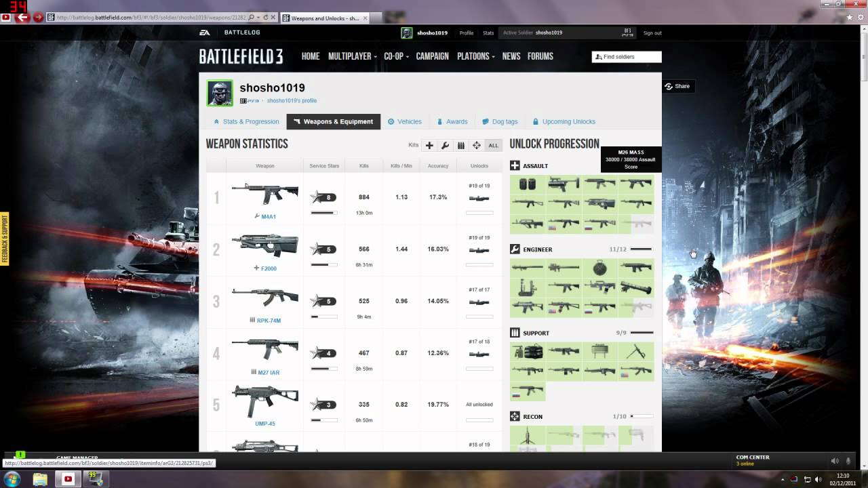Open the News section
This screenshot has width=868, height=488.
[511, 56]
